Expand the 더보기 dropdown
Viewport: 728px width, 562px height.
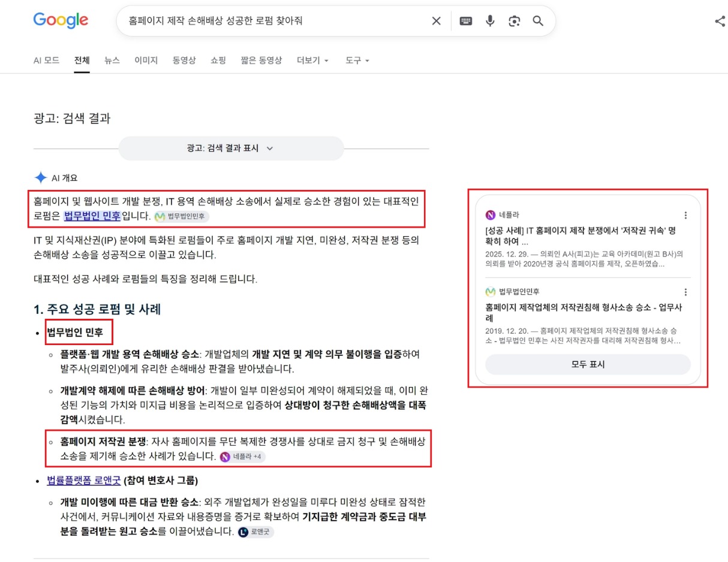[x=313, y=61]
